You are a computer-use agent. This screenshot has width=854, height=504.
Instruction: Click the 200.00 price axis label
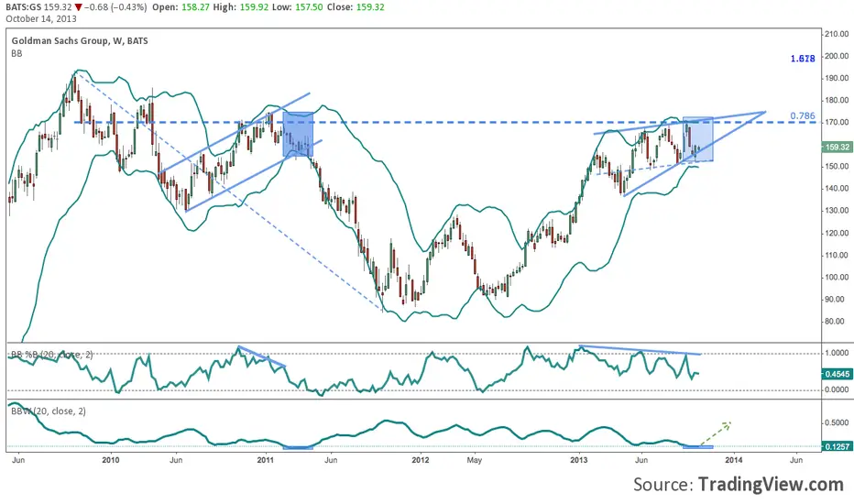pos(837,56)
